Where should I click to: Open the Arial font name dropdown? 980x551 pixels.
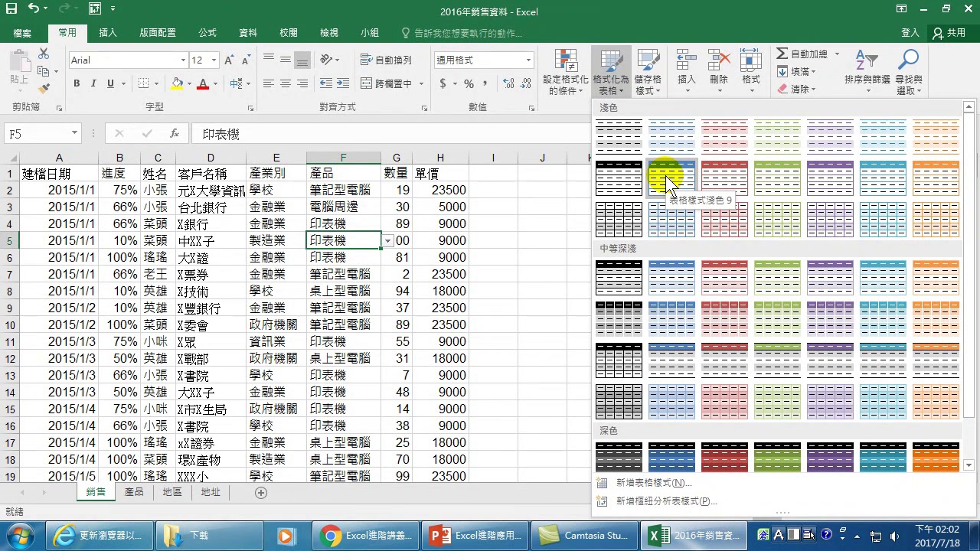pyautogui.click(x=183, y=60)
